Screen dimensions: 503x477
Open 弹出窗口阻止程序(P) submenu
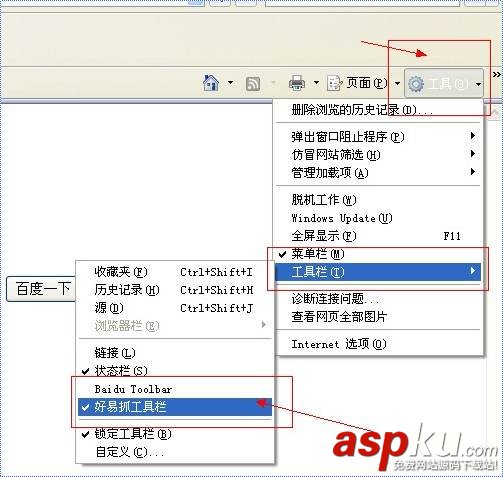coord(378,136)
